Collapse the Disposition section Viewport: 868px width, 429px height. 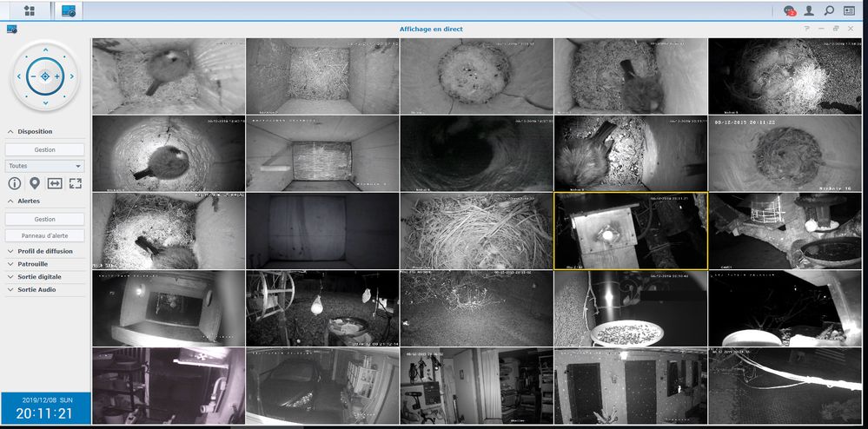point(10,132)
